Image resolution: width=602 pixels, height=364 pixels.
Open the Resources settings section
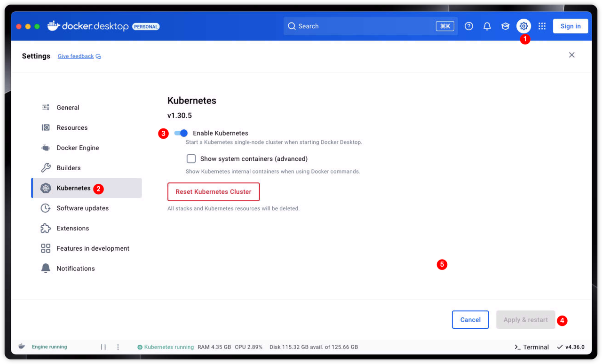click(87, 127)
